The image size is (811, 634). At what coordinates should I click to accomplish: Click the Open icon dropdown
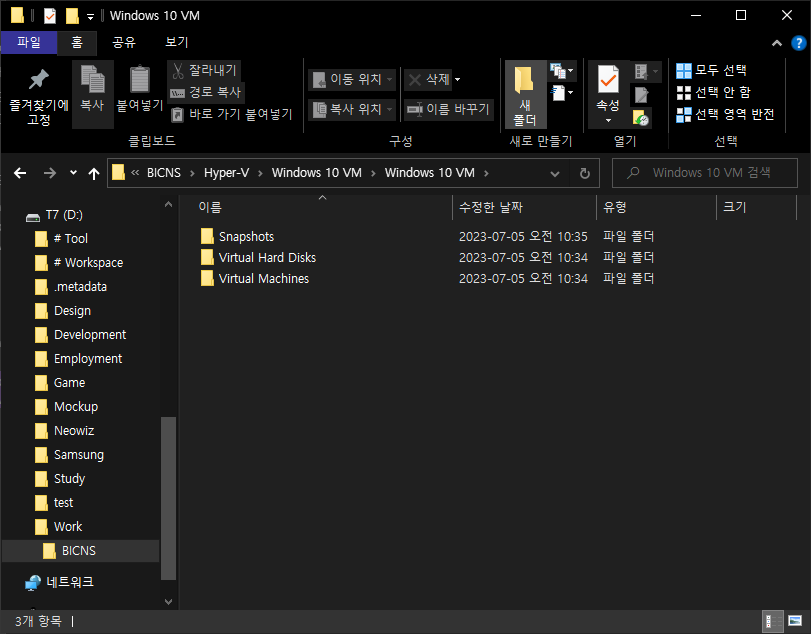tap(645, 71)
